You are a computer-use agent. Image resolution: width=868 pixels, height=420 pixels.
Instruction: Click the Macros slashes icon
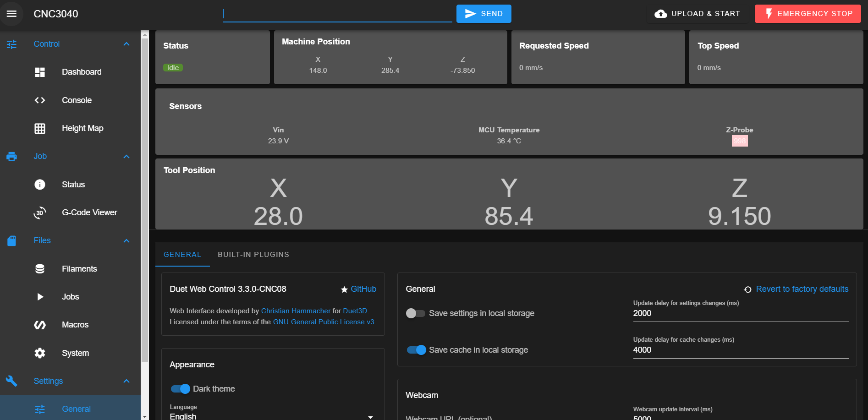point(40,325)
